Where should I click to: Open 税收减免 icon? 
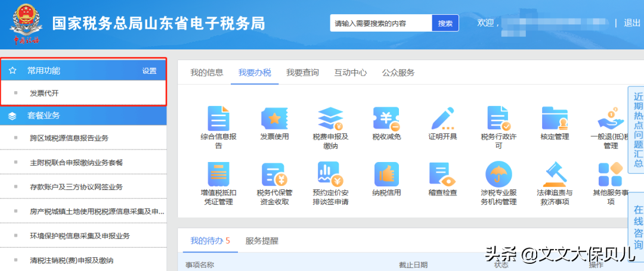click(x=386, y=119)
